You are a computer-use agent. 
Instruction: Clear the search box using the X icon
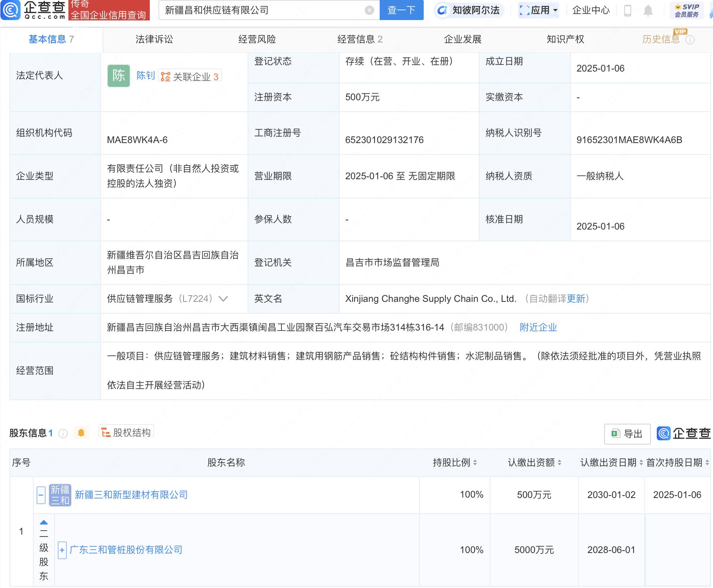368,10
